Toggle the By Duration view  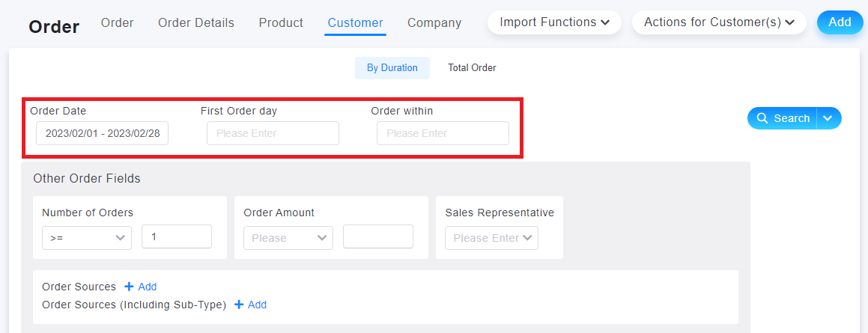click(x=392, y=68)
